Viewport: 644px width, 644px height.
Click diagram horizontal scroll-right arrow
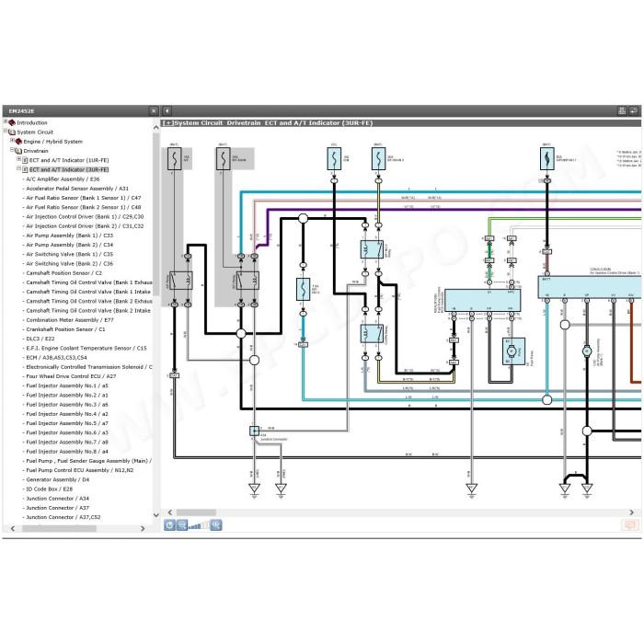click(x=632, y=512)
